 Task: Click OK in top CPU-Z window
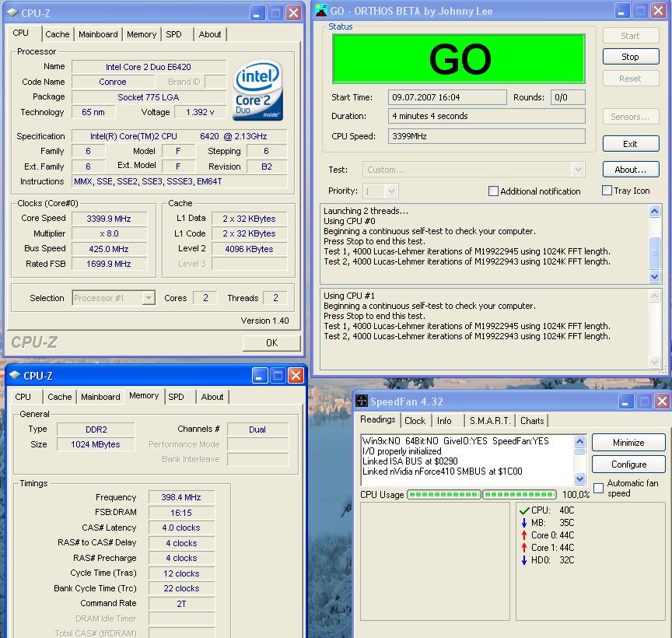click(x=271, y=343)
